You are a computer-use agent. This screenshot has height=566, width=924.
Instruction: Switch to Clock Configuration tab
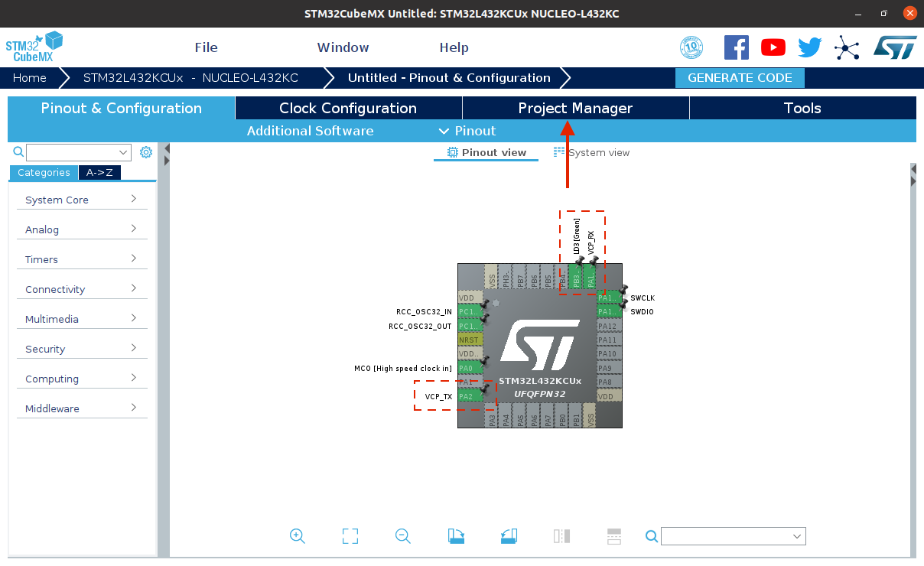click(348, 108)
